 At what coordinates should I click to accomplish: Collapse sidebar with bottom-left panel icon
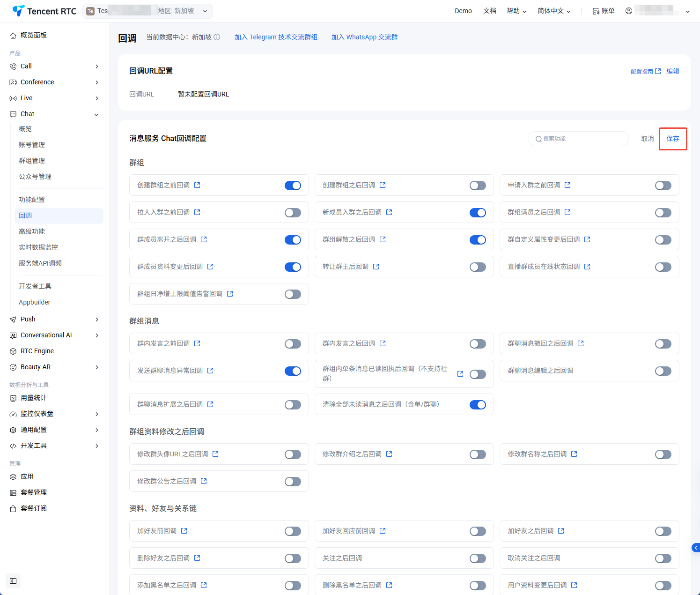point(13,581)
